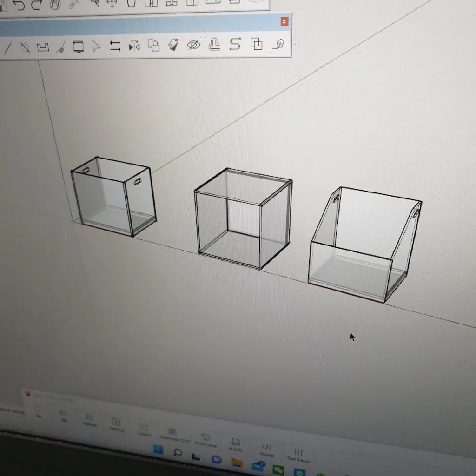Screen dimensions: 476x476
Task: Click the Redo arrow in the top toolbar
Action: coord(36,5)
